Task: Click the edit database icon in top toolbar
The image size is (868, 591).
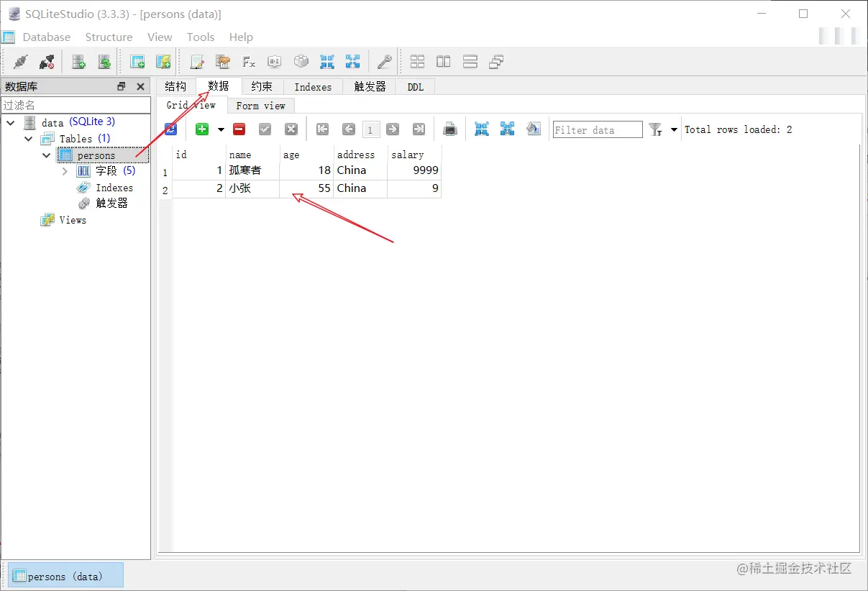Action: pyautogui.click(x=104, y=62)
